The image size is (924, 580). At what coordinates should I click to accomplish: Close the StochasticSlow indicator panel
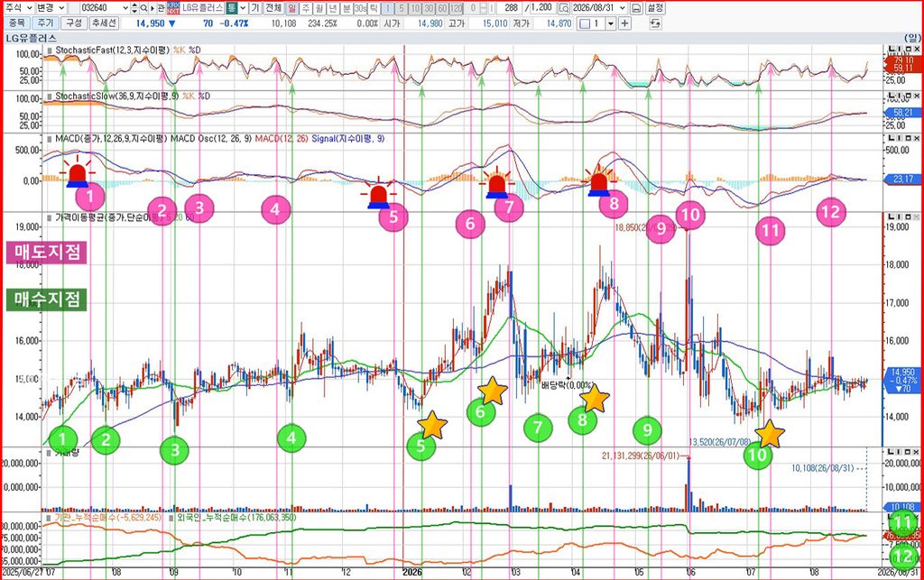coord(917,96)
